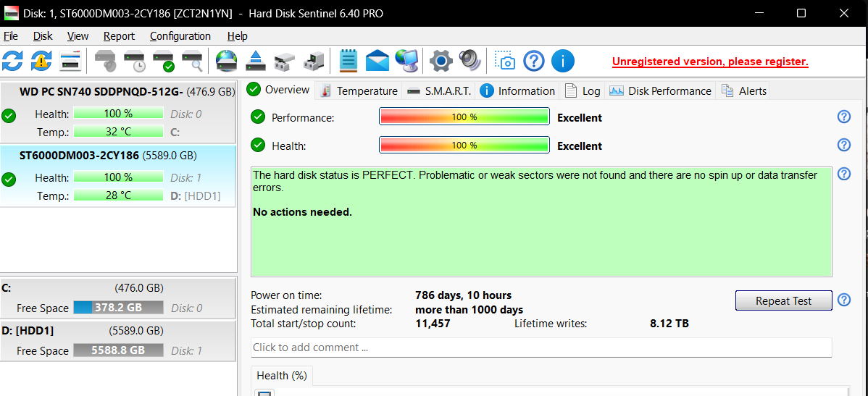
Task: Open the Report menu
Action: pyautogui.click(x=119, y=36)
